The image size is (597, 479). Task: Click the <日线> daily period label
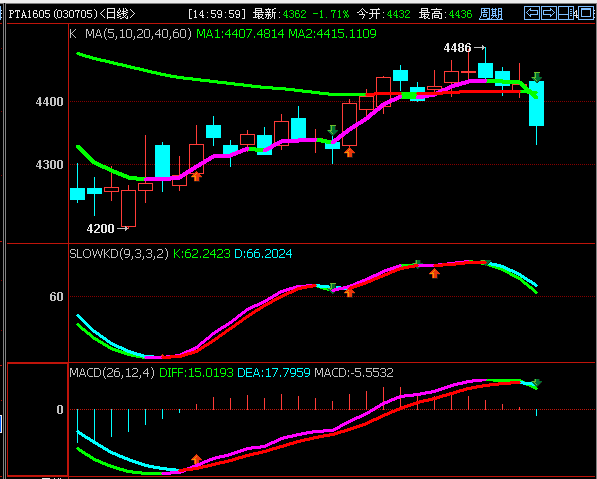(117, 14)
